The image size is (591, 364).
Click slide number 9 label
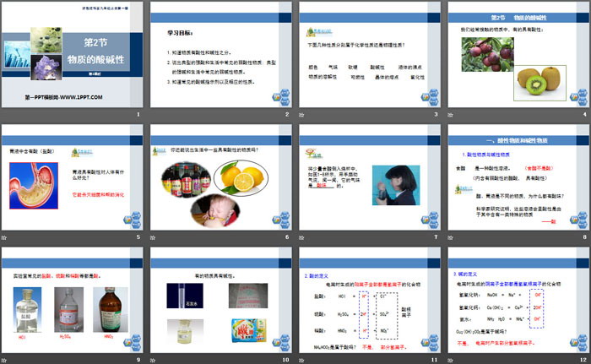point(138,360)
